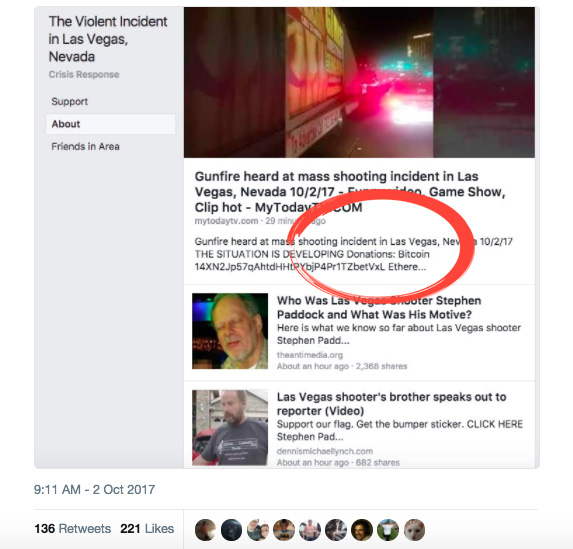573x549 pixels.
Task: Select the About sidebar item
Action: click(110, 124)
